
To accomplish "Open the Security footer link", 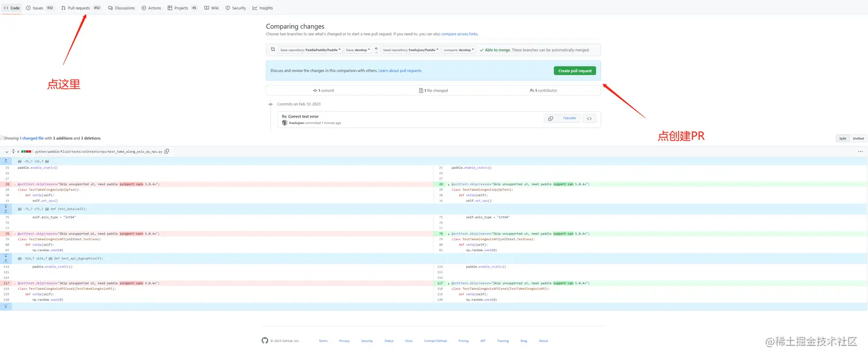I will tap(367, 341).
